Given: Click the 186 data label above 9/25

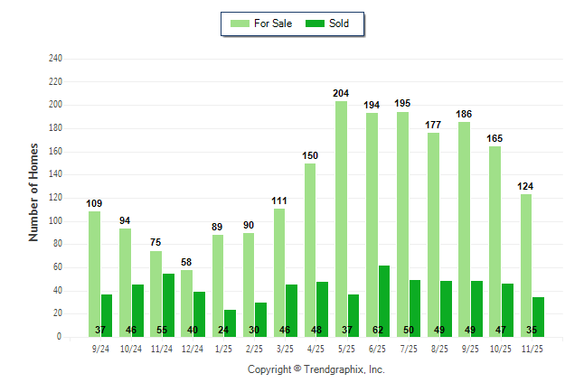Looking at the screenshot, I should (464, 115).
